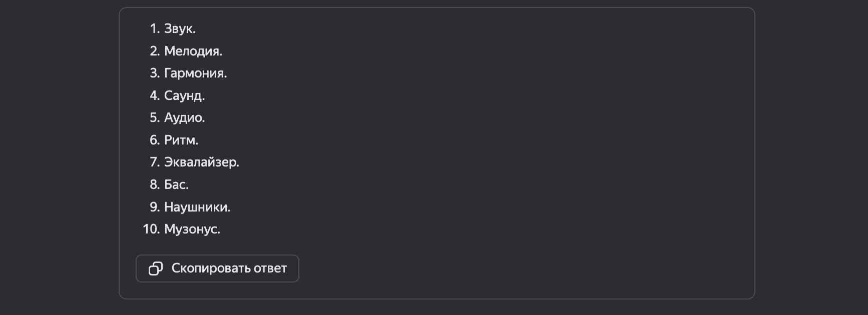
Task: Click the 'Скопировать ответ' button
Action: tap(217, 268)
